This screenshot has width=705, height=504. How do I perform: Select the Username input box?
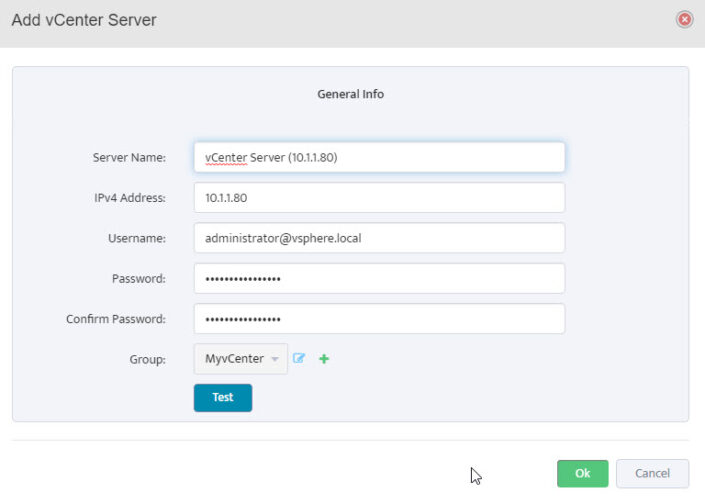[379, 238]
